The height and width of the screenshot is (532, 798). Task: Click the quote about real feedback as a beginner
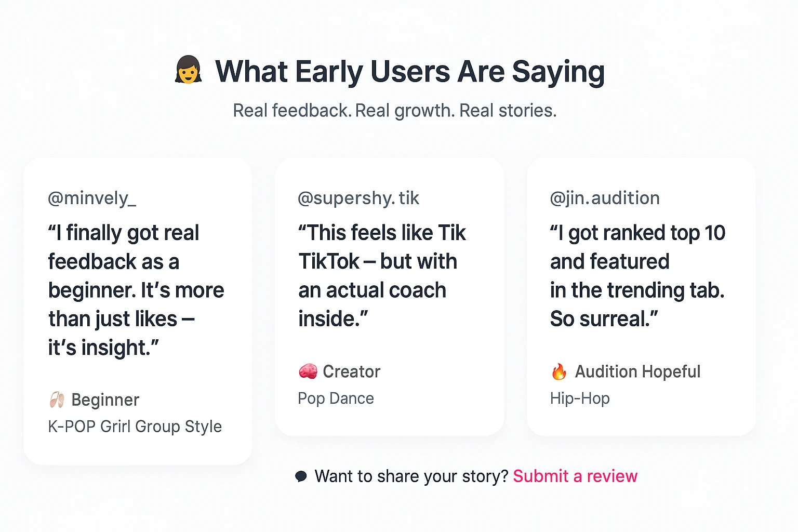[x=136, y=290]
